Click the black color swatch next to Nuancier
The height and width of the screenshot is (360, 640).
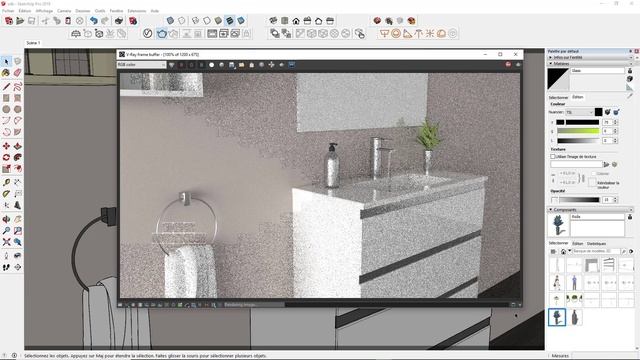pos(598,112)
